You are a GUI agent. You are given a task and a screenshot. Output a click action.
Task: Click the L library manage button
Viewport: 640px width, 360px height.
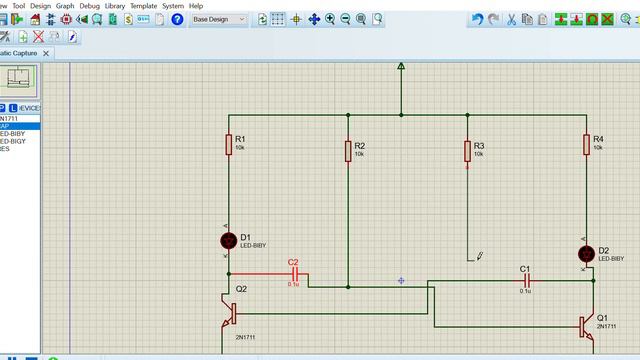tap(13, 108)
